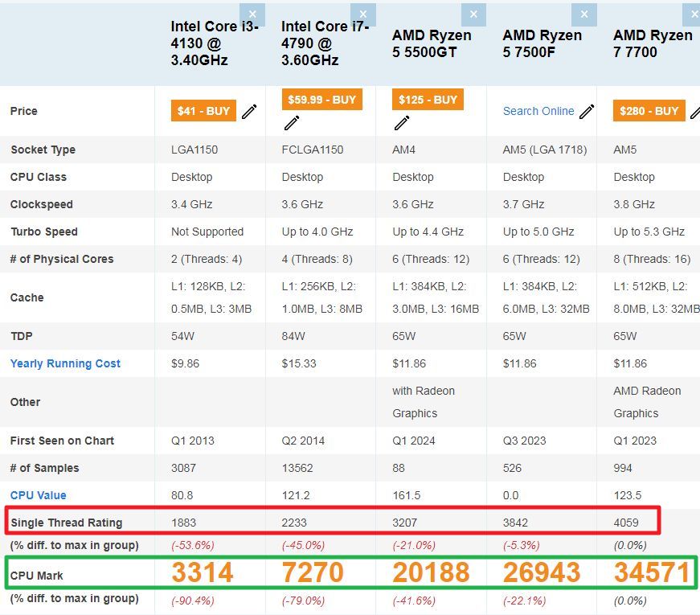Click 'Up to 5.3 GHz' turbo cell
The image size is (700, 615).
point(649,232)
